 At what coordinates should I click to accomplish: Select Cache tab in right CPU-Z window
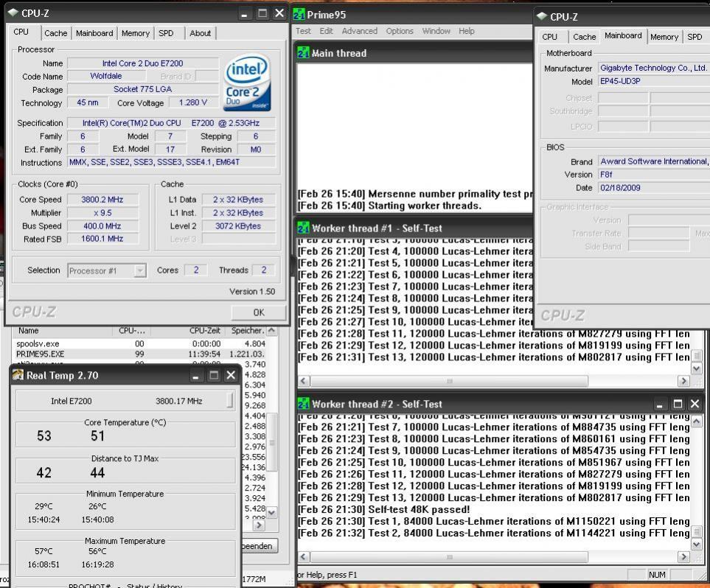584,37
